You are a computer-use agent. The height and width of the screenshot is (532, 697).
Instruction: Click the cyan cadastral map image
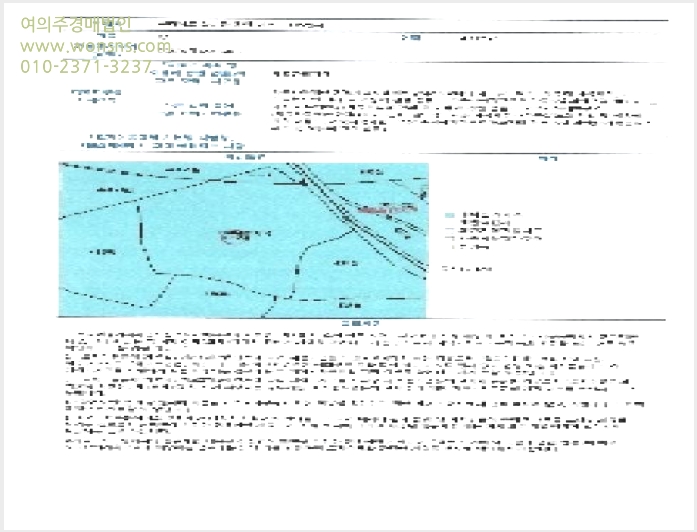[x=243, y=240]
